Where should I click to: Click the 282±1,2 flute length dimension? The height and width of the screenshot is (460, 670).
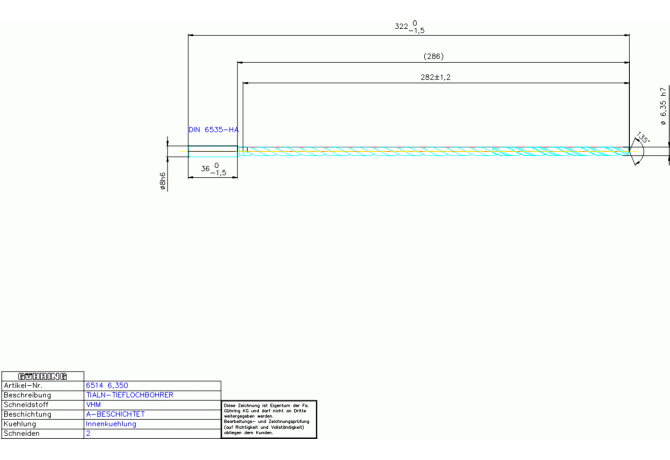click(x=435, y=77)
